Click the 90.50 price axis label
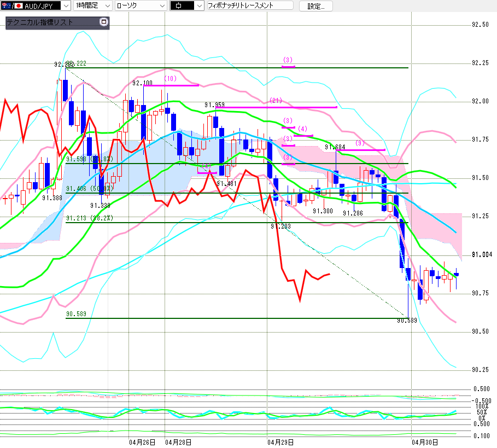This screenshot has width=497, height=448. tap(481, 331)
